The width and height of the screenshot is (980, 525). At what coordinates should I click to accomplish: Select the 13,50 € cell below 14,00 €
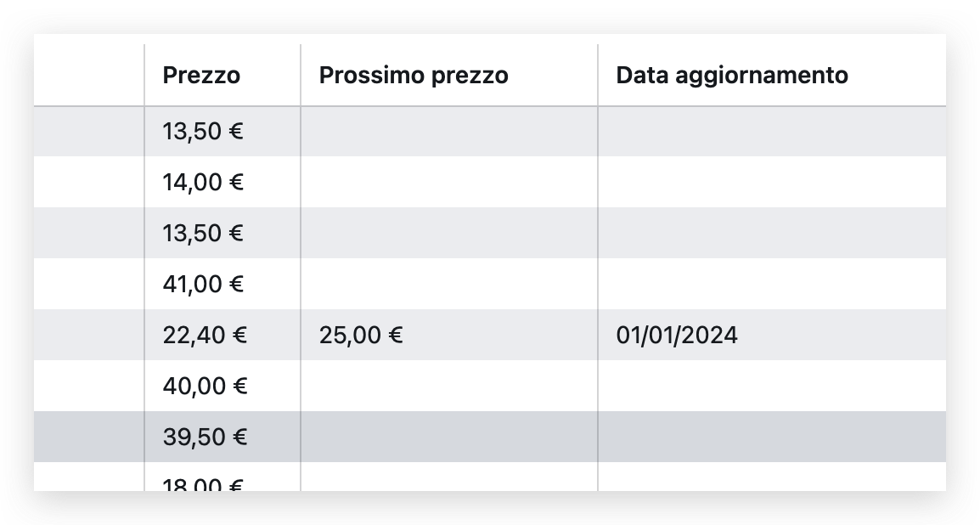[203, 233]
